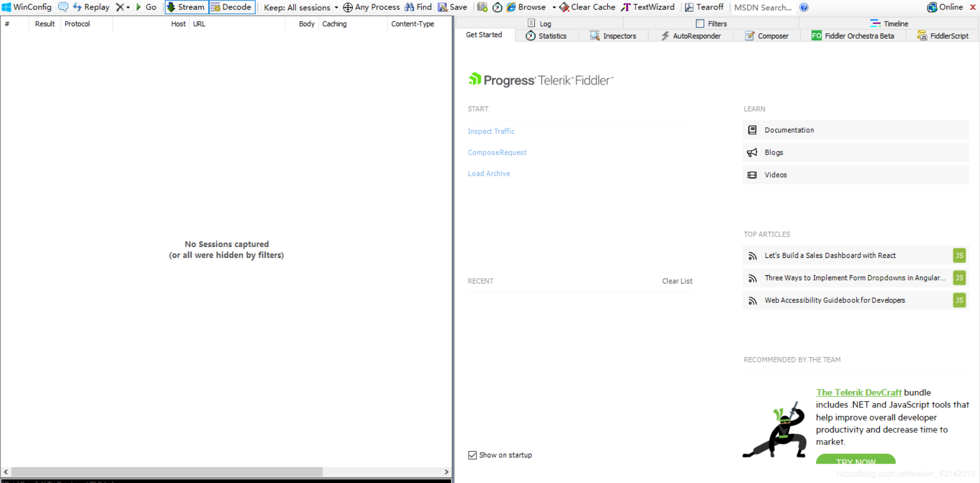Open Blogs in Learn section
The height and width of the screenshot is (483, 980).
(855, 152)
